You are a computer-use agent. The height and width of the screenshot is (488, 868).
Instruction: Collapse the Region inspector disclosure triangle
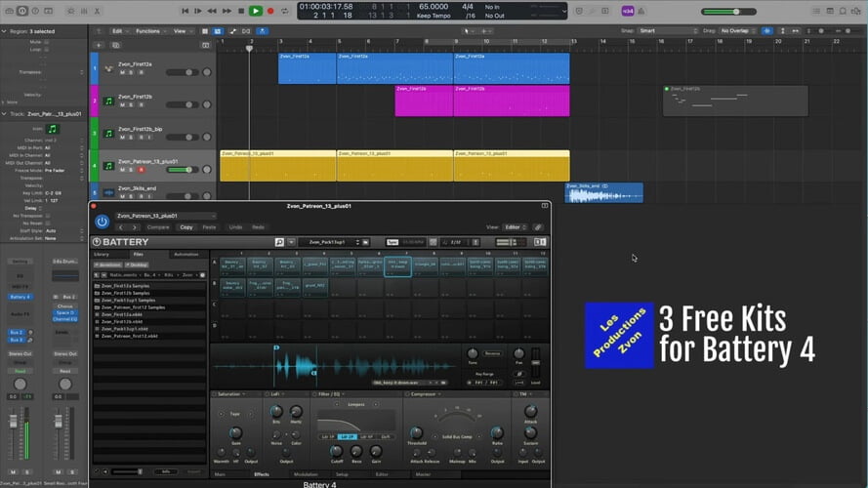tap(5, 31)
